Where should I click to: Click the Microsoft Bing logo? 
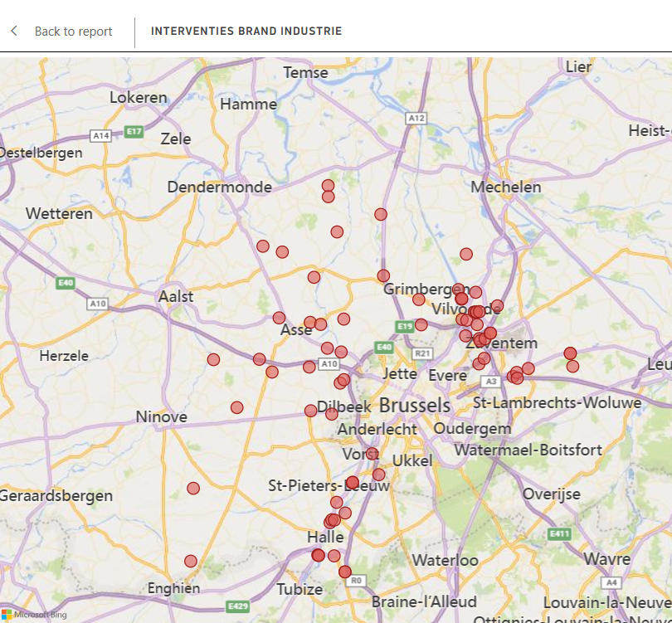(34, 615)
